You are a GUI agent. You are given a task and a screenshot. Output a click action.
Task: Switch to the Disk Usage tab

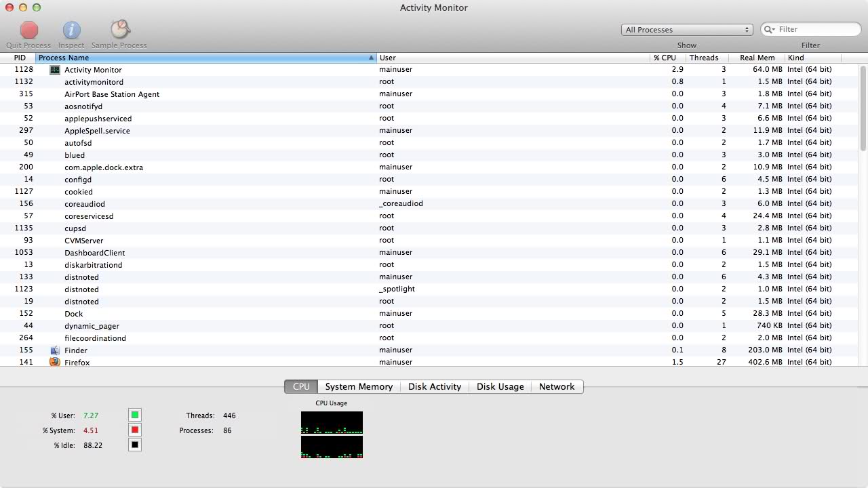click(x=500, y=386)
